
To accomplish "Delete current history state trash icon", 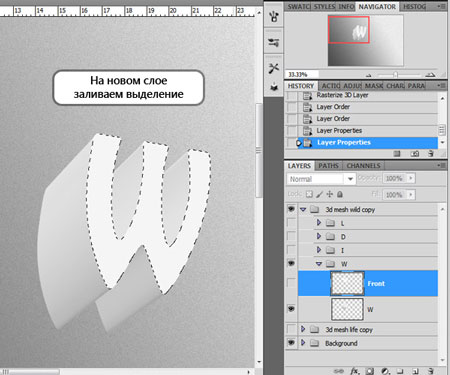I will [x=431, y=154].
